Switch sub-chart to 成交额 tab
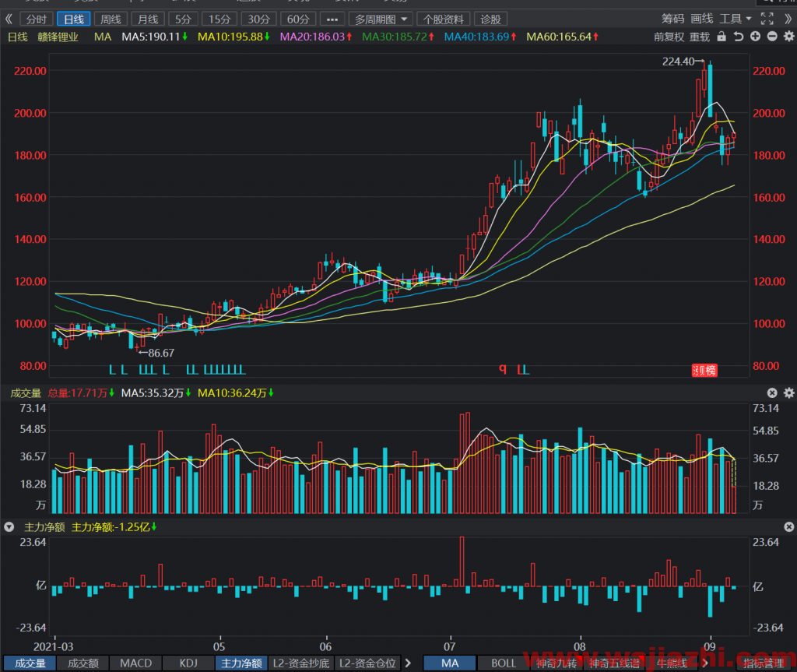Viewport: 797px width, 672px height. pyautogui.click(x=83, y=663)
